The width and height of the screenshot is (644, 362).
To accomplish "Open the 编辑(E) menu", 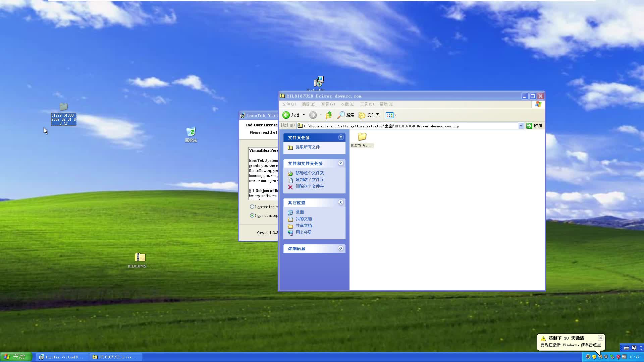I will 308,104.
